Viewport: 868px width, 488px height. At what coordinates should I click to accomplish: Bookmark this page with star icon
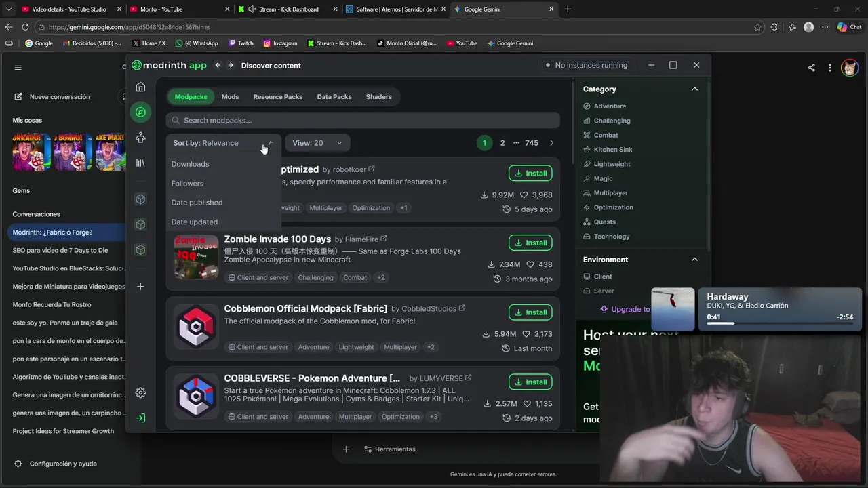pyautogui.click(x=757, y=27)
